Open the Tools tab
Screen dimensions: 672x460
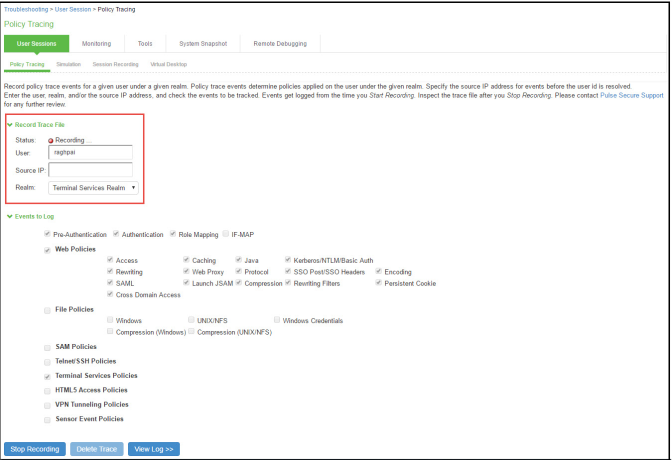pos(145,44)
